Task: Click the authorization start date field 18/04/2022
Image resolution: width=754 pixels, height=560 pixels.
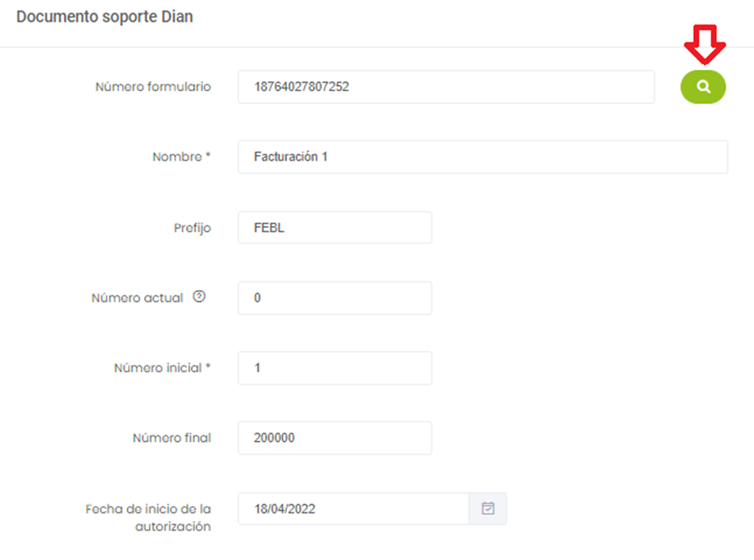Action: tap(352, 508)
